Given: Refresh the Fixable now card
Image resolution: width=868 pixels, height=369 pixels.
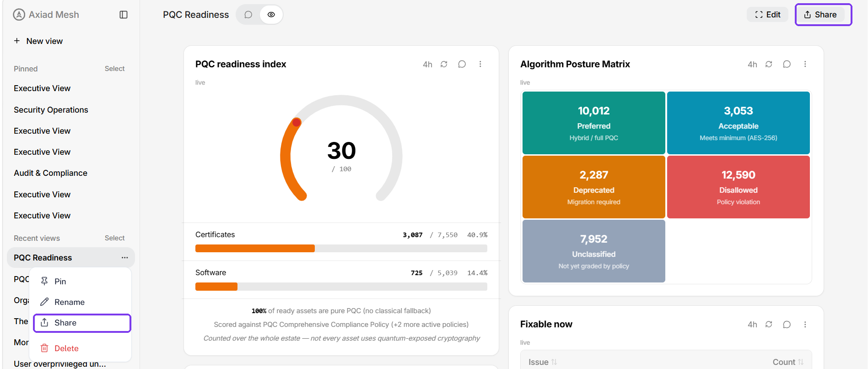Looking at the screenshot, I should (769, 324).
